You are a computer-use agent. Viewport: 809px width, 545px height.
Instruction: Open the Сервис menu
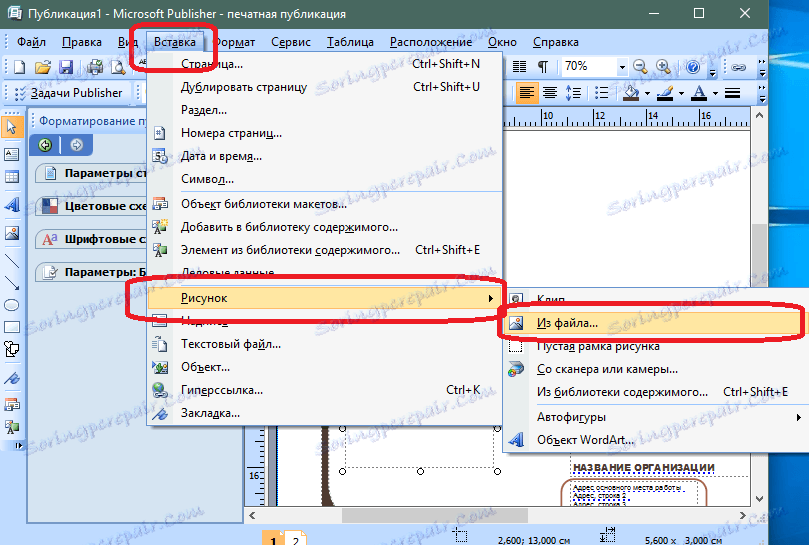[x=290, y=42]
